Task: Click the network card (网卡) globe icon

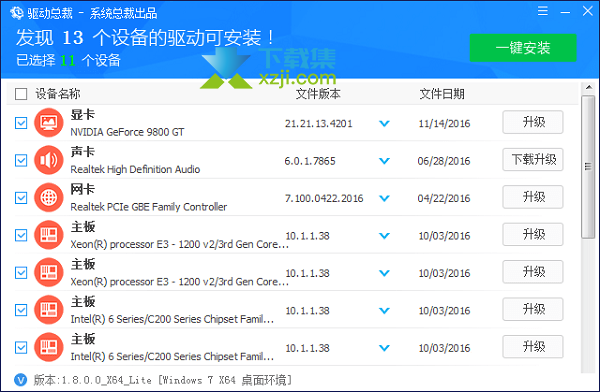Action: click(x=49, y=198)
